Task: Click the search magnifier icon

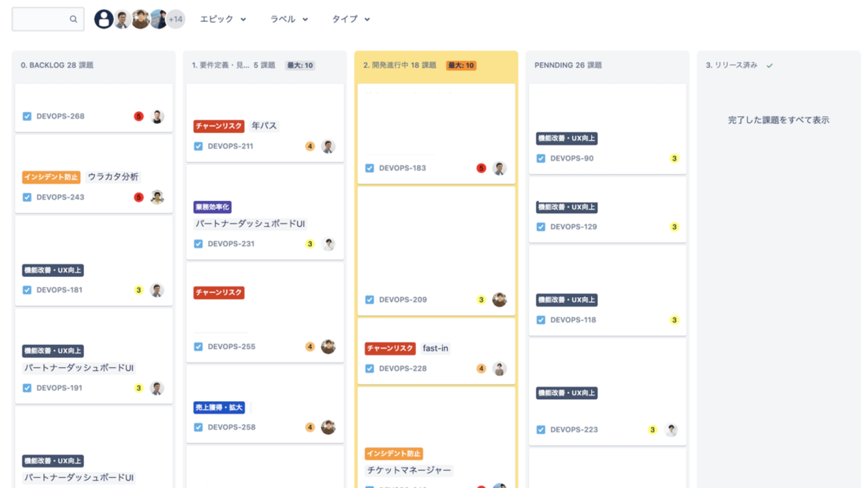Action: 73,19
